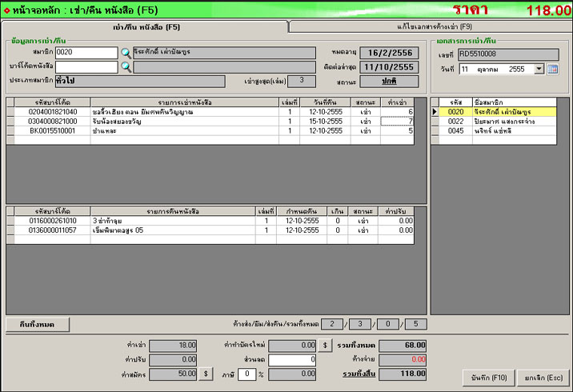The image size is (573, 392).
Task: Select return row with barcode 0136000011057
Action: point(210,230)
